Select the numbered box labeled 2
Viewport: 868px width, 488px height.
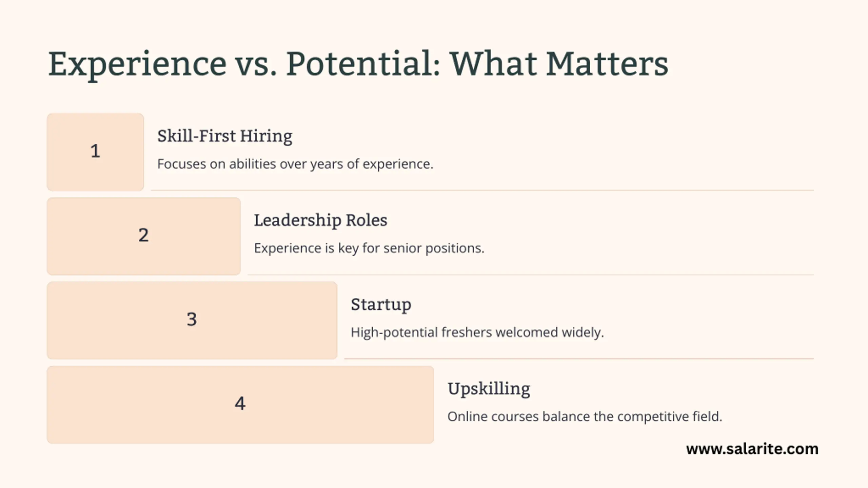coord(144,236)
